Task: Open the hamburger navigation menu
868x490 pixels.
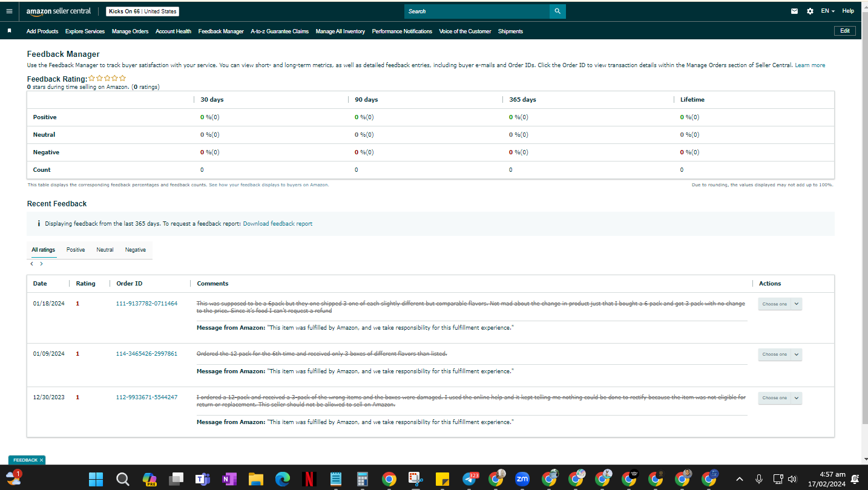Action: (9, 11)
